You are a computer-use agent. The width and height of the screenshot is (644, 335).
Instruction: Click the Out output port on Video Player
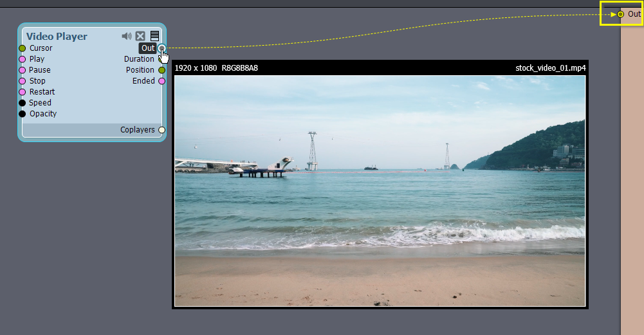click(x=162, y=48)
